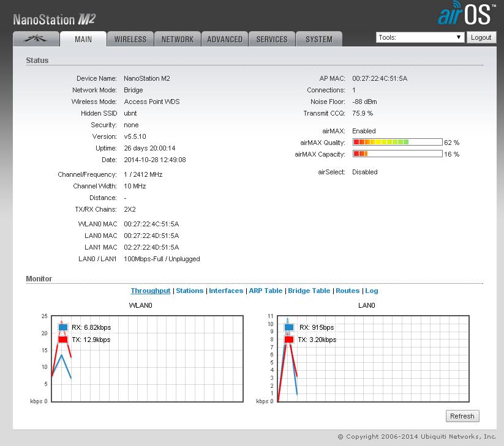Open the SERVICES tab
The image size is (504, 446).
coord(272,39)
